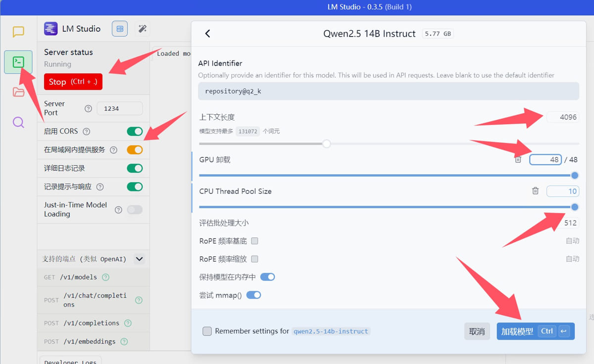Click the Server Port field showing 1234
The height and width of the screenshot is (364, 594).
(x=120, y=109)
